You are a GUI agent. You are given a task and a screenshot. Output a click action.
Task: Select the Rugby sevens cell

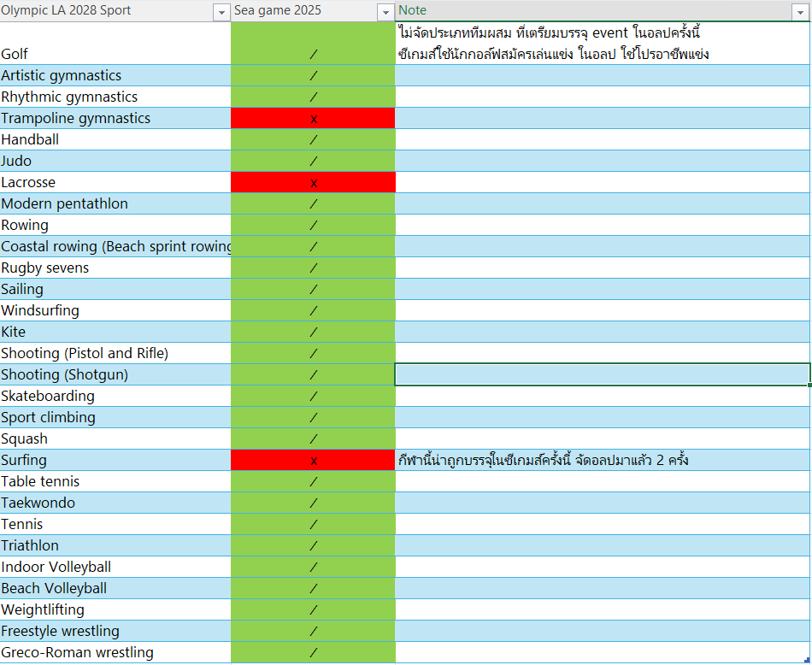coord(115,268)
